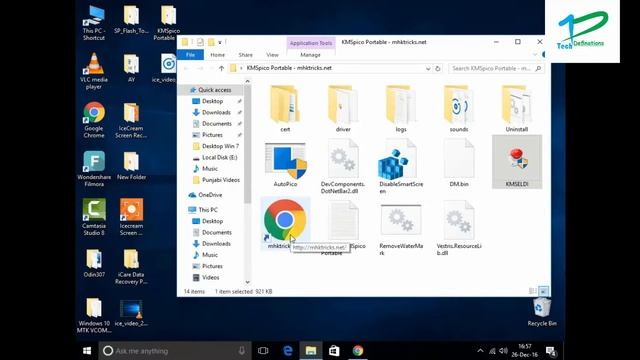Select the AutoPico application file
The width and height of the screenshot is (640, 360).
pyautogui.click(x=285, y=164)
